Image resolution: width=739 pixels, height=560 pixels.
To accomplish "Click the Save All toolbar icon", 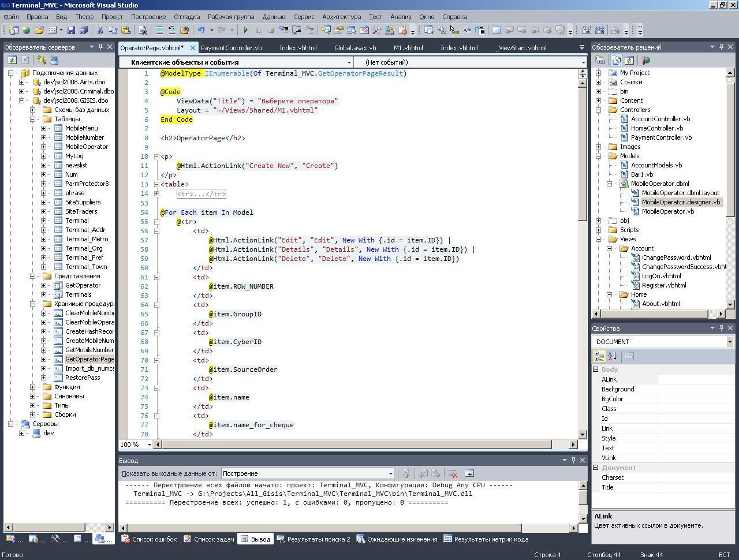I will coord(84,30).
